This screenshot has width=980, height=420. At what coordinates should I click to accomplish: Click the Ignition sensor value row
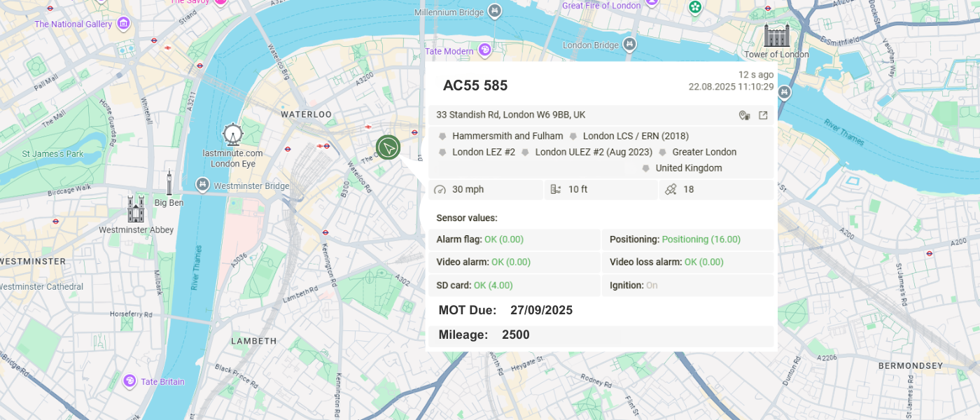coord(687,286)
